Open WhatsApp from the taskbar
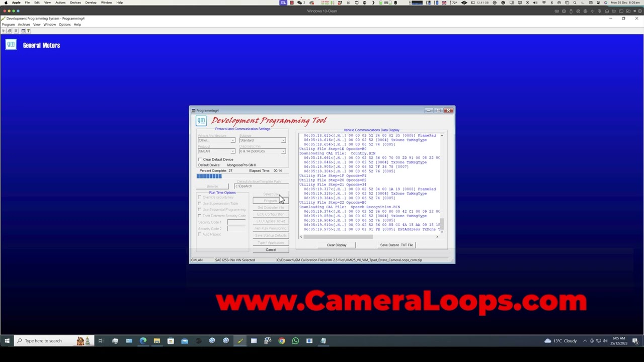 coord(295,341)
